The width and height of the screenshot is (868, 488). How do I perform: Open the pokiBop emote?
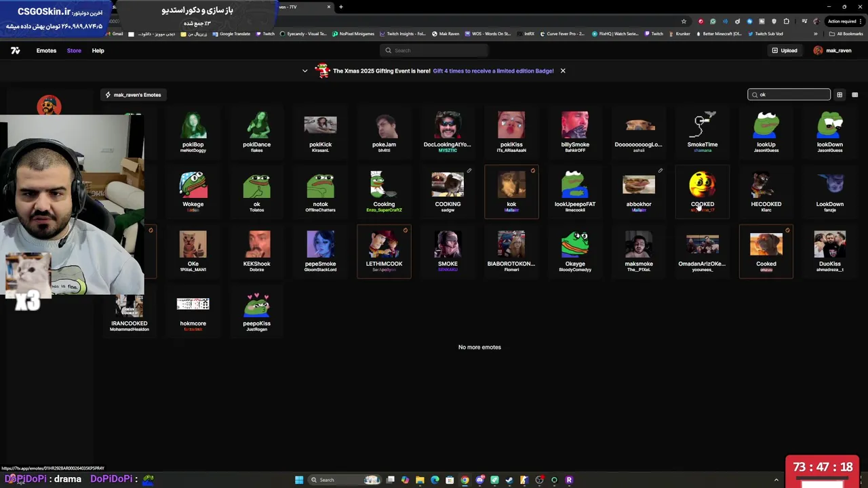tap(193, 132)
